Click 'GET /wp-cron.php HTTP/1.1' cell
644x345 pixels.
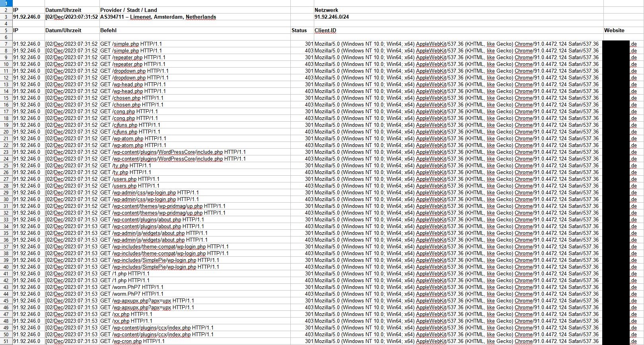(x=195, y=341)
